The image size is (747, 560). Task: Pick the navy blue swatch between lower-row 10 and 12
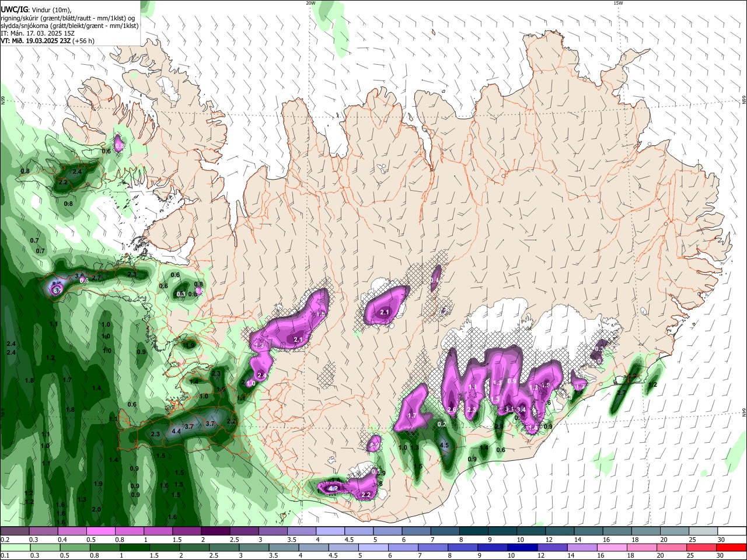[523, 547]
